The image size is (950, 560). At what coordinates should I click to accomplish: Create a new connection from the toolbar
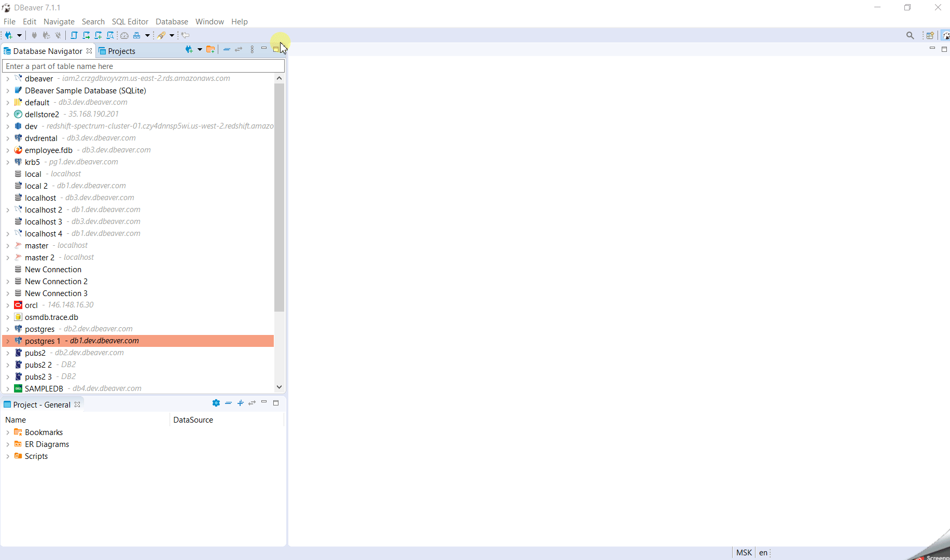[x=8, y=35]
